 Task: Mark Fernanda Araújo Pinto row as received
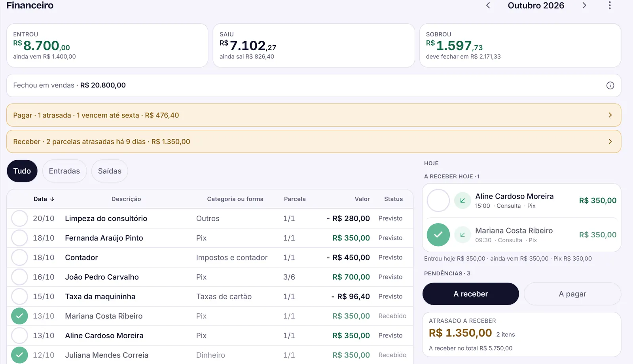click(19, 238)
